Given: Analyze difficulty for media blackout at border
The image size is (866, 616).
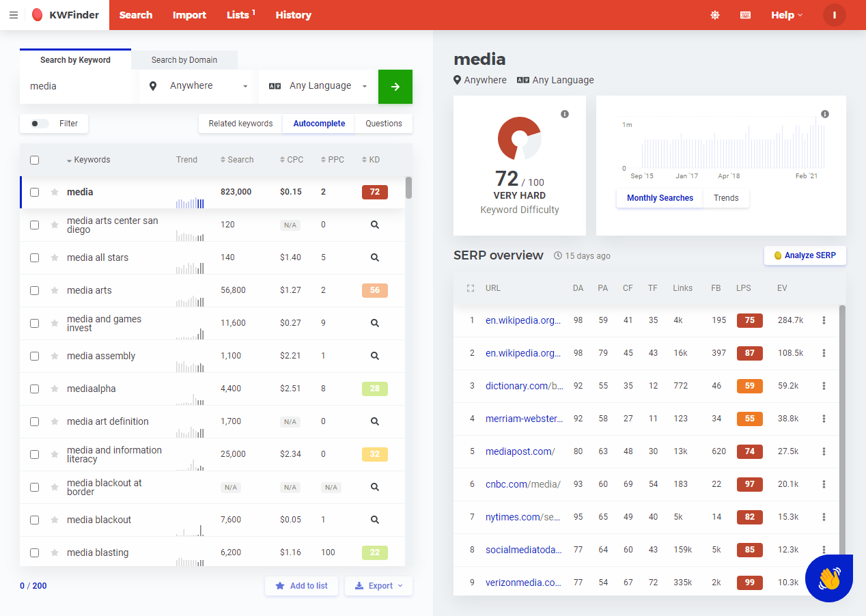Looking at the screenshot, I should 375,487.
